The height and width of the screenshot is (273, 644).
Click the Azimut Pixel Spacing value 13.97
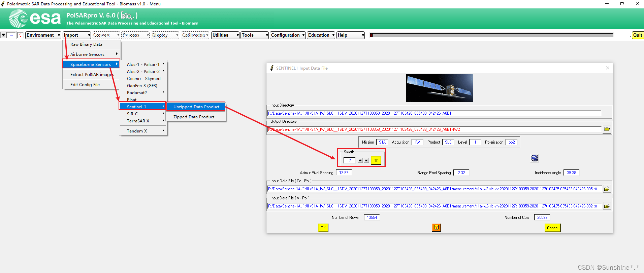point(344,173)
